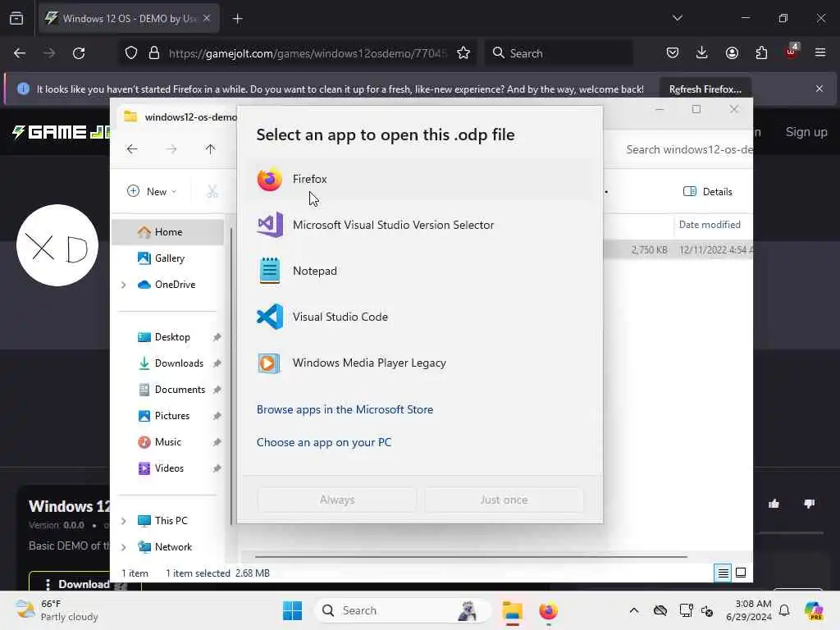Click the pin icon beside Music
The height and width of the screenshot is (630, 840).
pyautogui.click(x=217, y=442)
